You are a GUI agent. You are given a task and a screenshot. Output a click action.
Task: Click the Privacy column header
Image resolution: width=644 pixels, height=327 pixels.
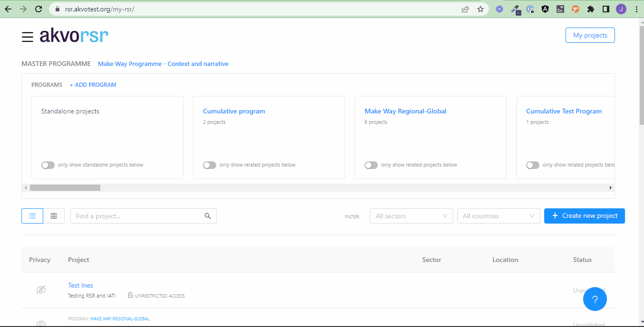[39, 260]
